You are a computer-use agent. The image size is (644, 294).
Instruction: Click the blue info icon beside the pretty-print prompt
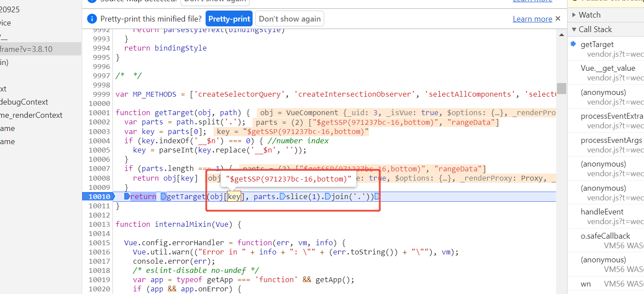pyautogui.click(x=92, y=19)
